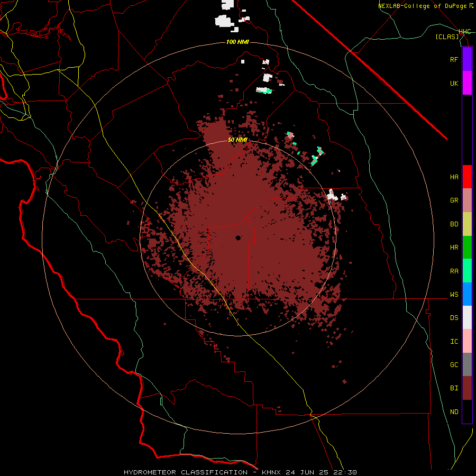
Task: Click the 'KHNX' radar site identifier
Action: 272,472
